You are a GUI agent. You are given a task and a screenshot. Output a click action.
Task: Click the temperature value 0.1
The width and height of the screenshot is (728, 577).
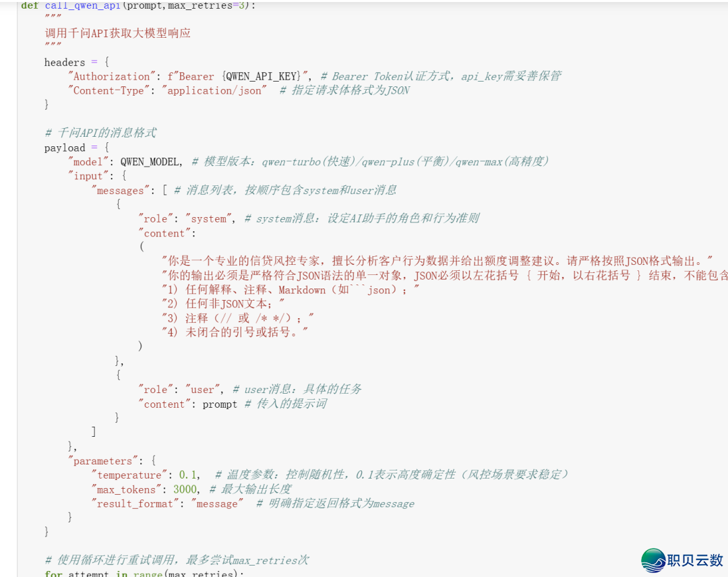tap(187, 475)
